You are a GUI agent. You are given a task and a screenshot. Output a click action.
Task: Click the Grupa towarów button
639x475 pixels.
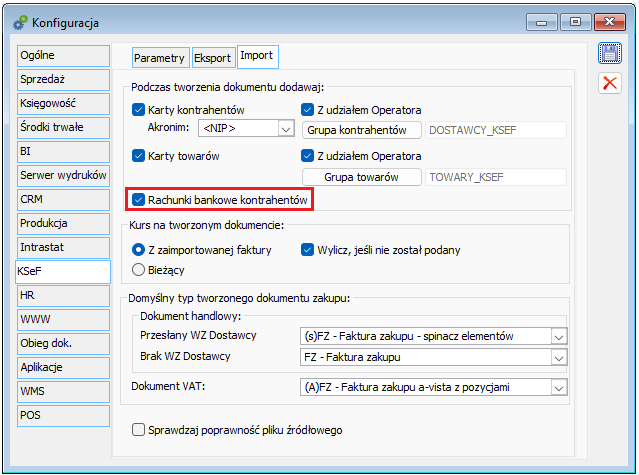pos(361,177)
